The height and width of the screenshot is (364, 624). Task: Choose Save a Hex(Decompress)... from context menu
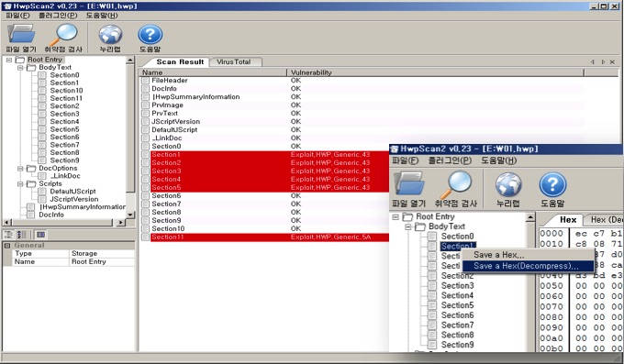pos(528,266)
